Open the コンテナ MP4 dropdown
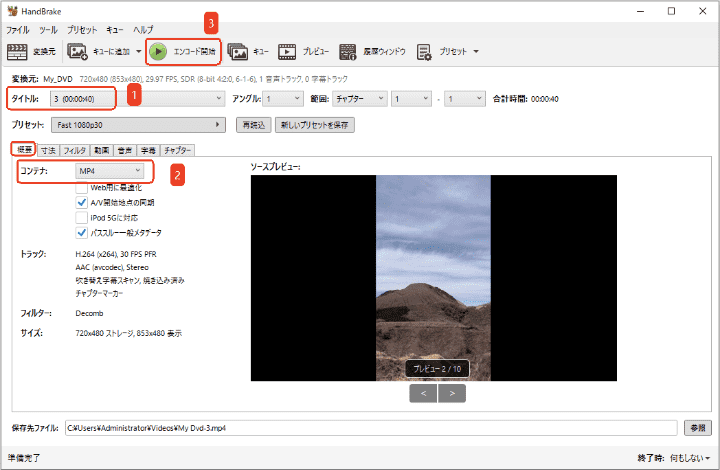This screenshot has width=720, height=470. (x=115, y=173)
